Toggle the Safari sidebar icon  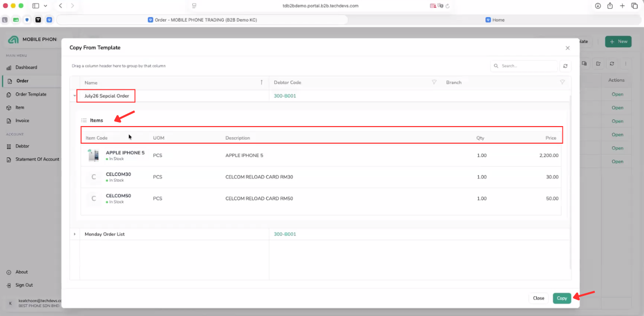tap(36, 6)
